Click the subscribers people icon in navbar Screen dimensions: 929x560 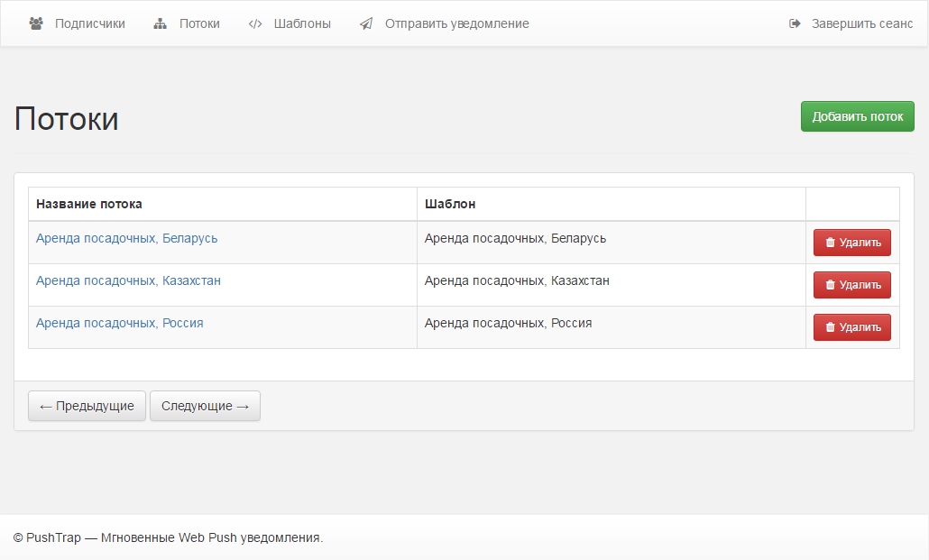click(x=36, y=23)
